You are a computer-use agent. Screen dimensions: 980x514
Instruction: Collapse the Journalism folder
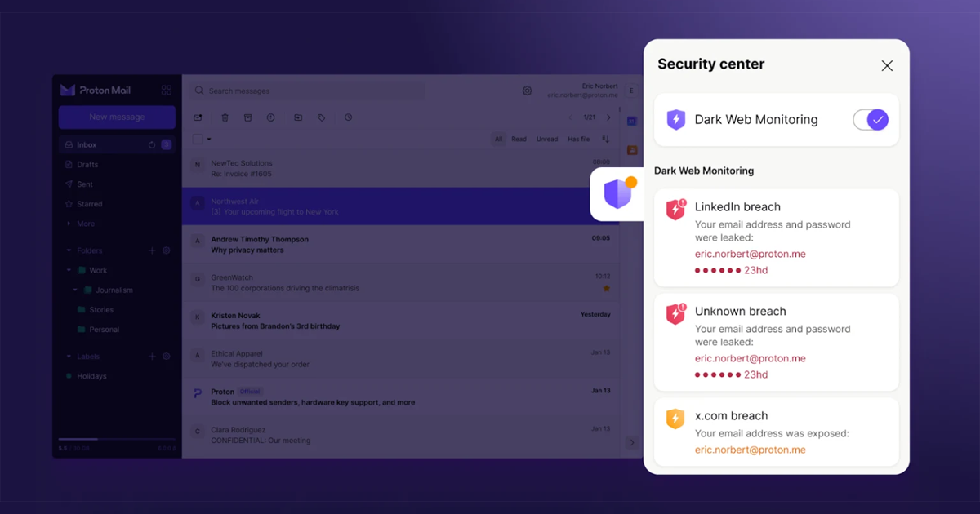tap(76, 290)
